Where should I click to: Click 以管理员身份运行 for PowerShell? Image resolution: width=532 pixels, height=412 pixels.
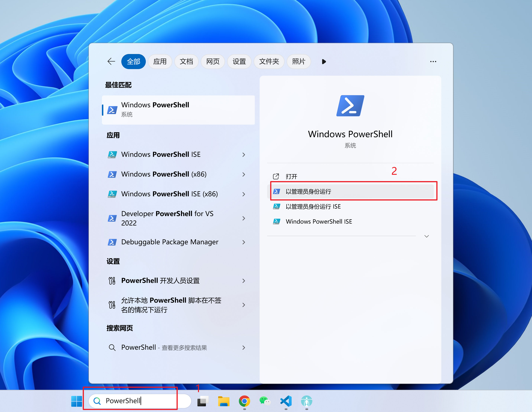coord(351,192)
